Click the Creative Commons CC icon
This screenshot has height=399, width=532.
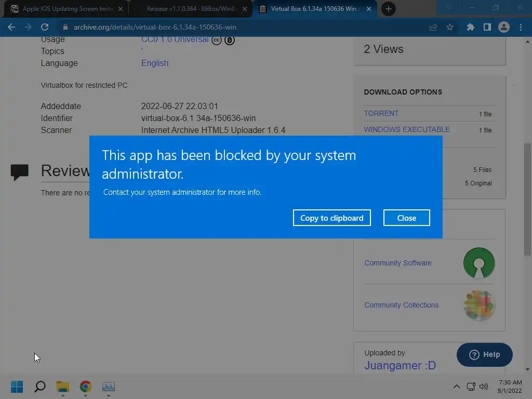(217, 40)
